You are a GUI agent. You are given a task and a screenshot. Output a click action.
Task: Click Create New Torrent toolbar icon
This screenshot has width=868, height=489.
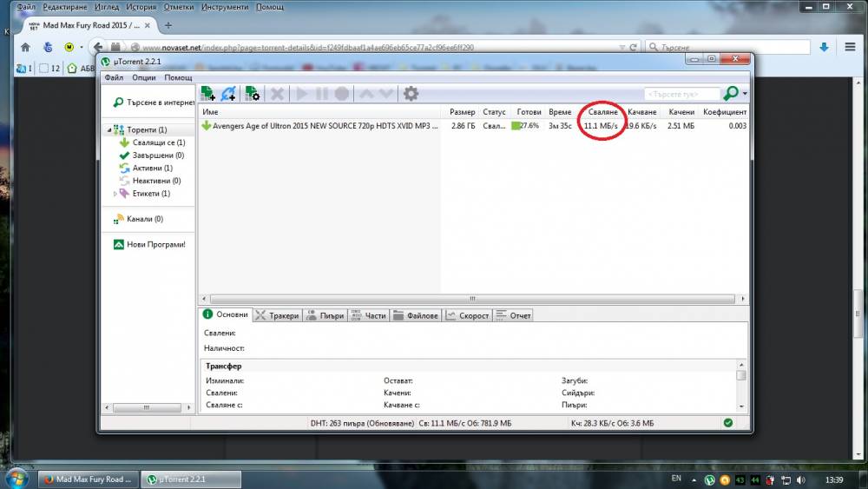click(x=252, y=94)
